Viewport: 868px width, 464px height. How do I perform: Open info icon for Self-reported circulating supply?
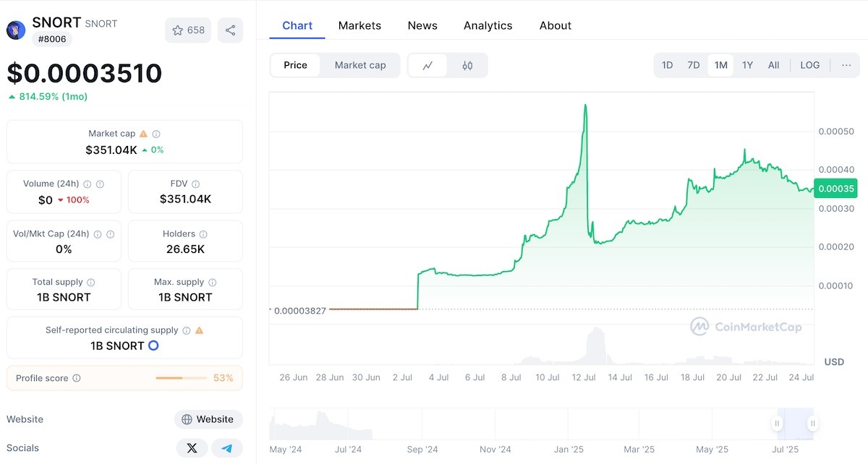pos(186,330)
